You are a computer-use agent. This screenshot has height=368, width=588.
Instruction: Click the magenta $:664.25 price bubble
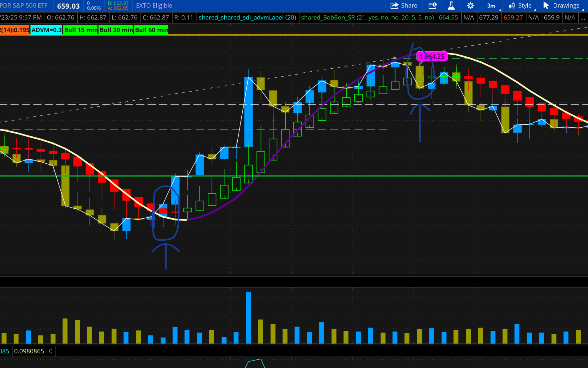click(x=432, y=57)
